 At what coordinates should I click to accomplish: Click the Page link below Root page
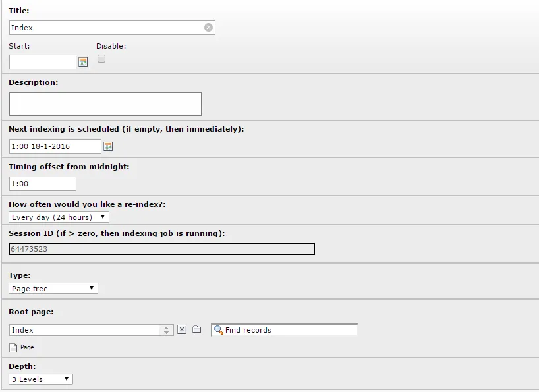click(x=27, y=347)
